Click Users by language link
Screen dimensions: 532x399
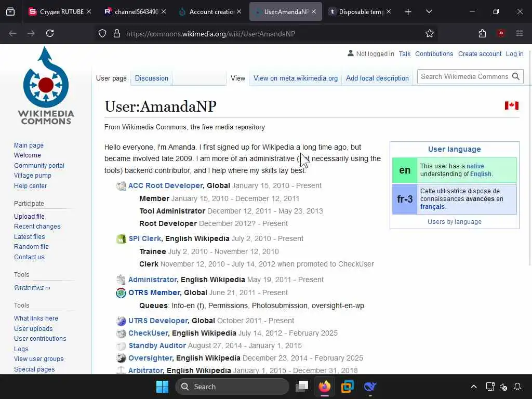click(x=454, y=222)
